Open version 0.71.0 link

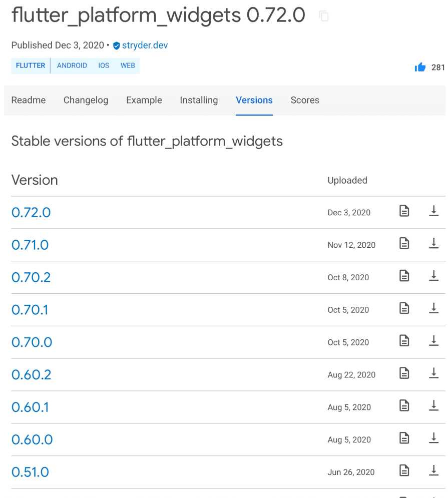(x=30, y=245)
